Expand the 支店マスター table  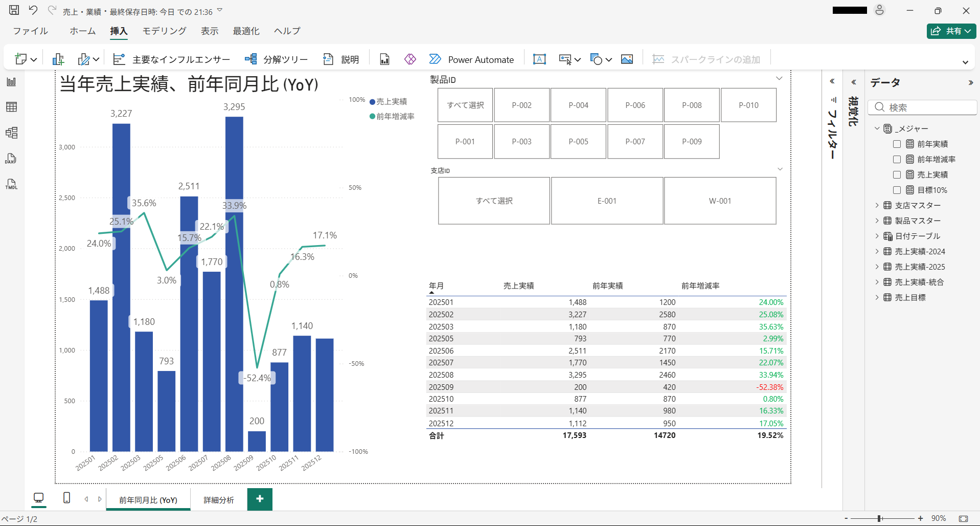point(877,206)
